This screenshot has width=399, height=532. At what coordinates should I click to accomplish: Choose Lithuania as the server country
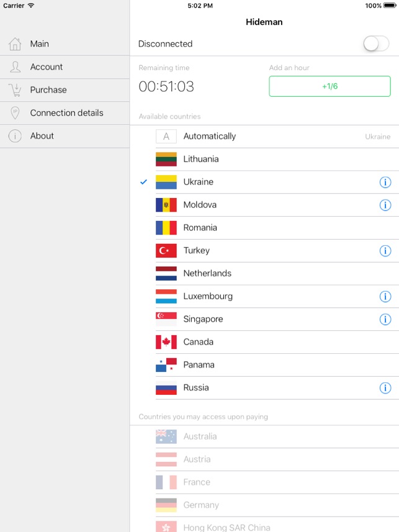[264, 159]
